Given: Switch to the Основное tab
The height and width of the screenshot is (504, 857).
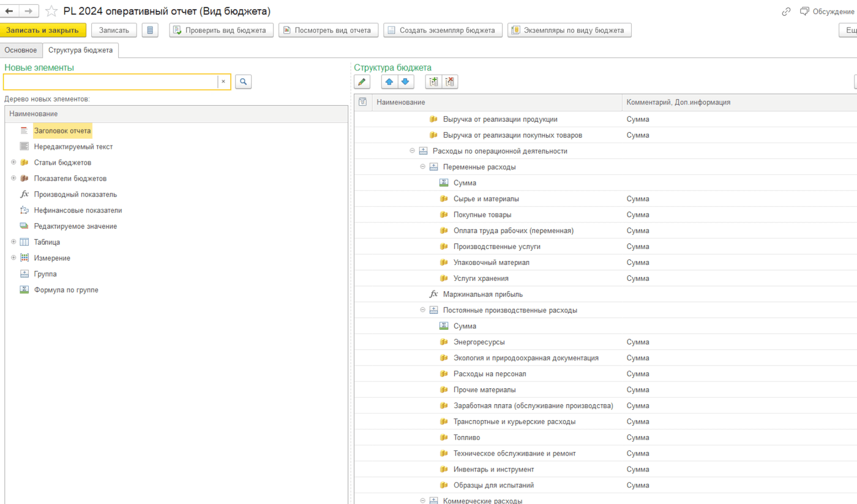Looking at the screenshot, I should pos(21,50).
